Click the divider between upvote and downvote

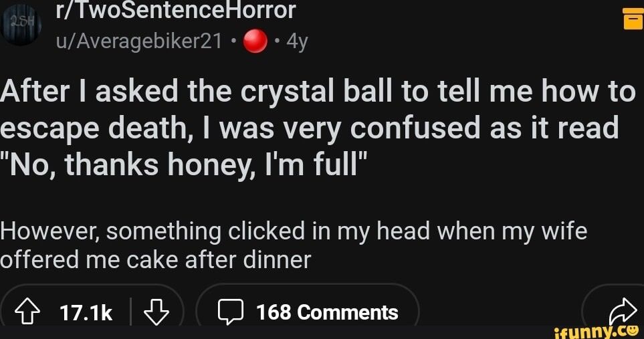[x=130, y=312]
